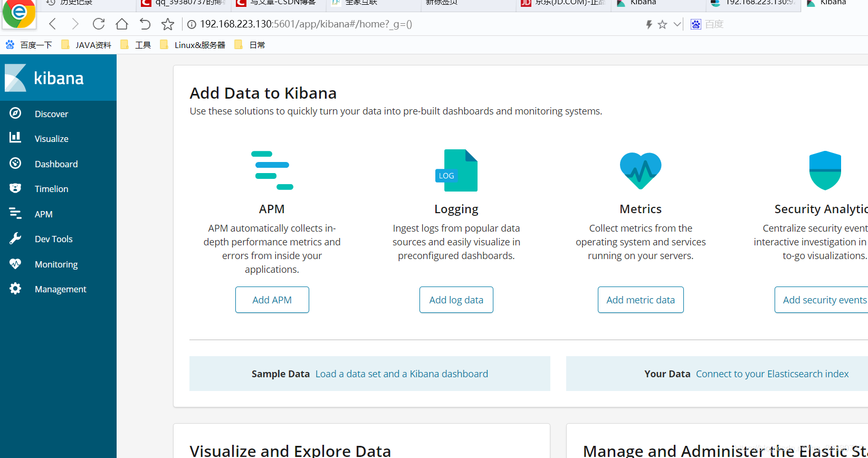Click the Add log data button
868x458 pixels.
click(x=456, y=300)
